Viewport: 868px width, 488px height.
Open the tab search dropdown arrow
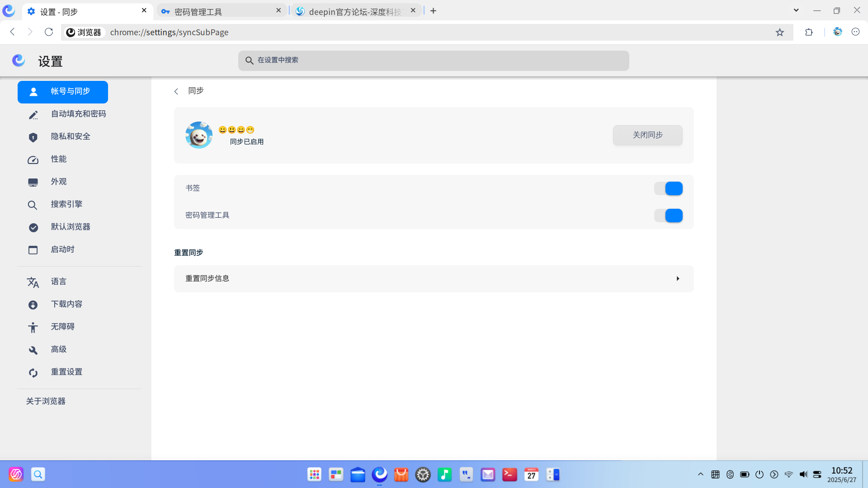tap(796, 10)
